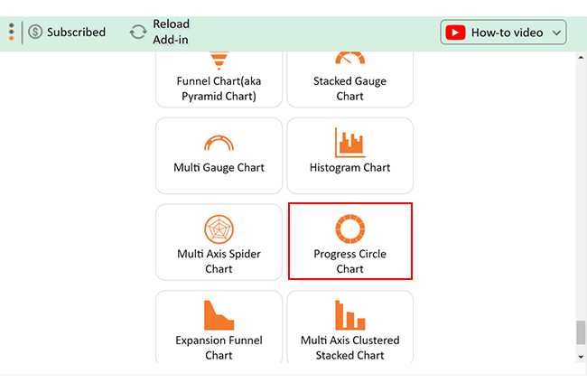Click the Expansion Funnel Chart icon

pos(219,315)
